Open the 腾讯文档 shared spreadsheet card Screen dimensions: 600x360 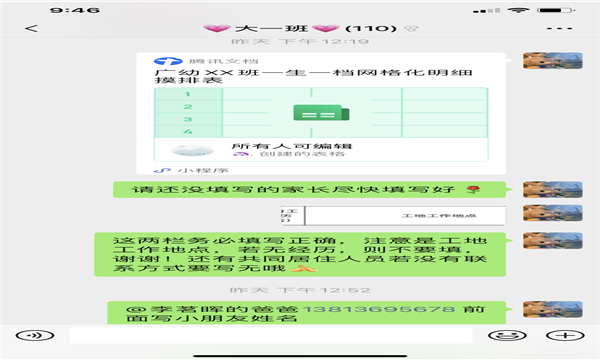tap(321, 114)
